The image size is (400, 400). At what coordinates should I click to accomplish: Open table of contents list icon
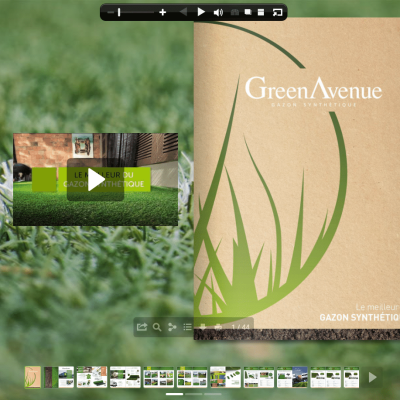187,327
